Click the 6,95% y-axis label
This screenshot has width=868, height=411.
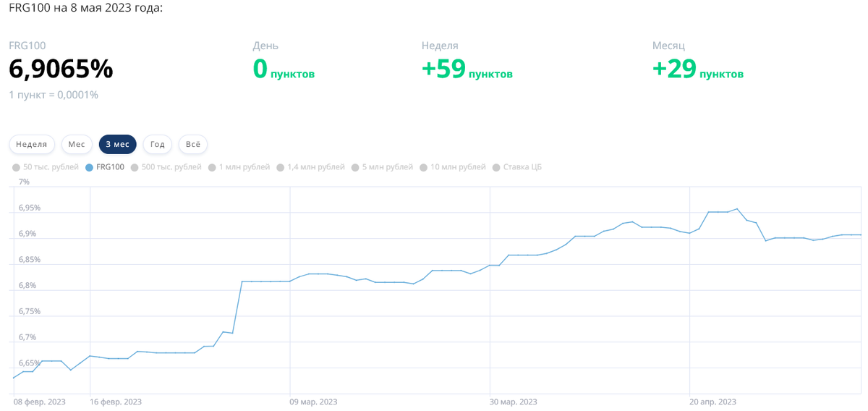30,208
